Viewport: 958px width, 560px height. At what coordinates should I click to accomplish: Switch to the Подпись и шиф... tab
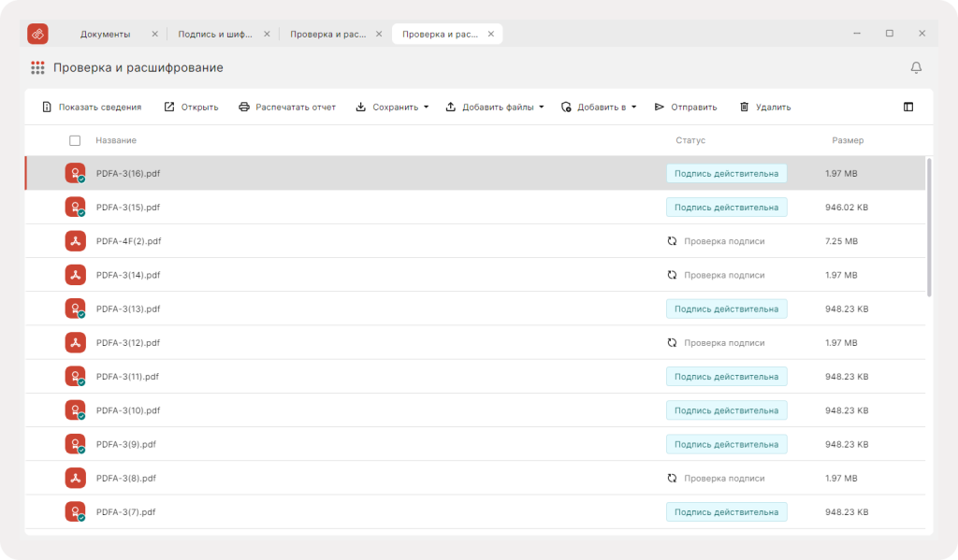pyautogui.click(x=215, y=35)
